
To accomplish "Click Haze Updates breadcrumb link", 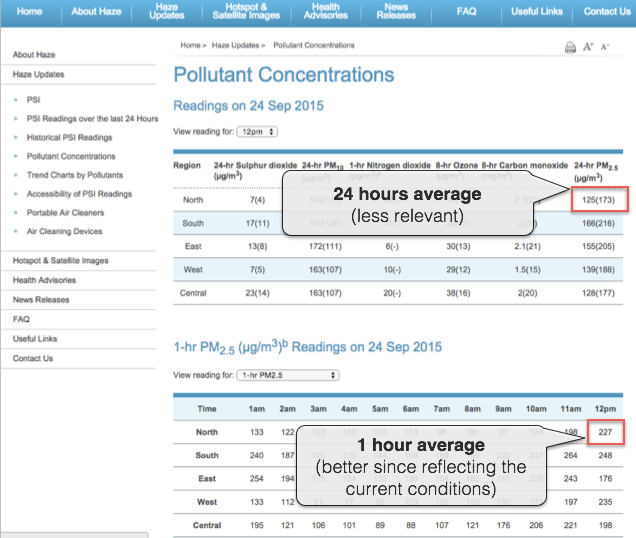I will point(236,46).
